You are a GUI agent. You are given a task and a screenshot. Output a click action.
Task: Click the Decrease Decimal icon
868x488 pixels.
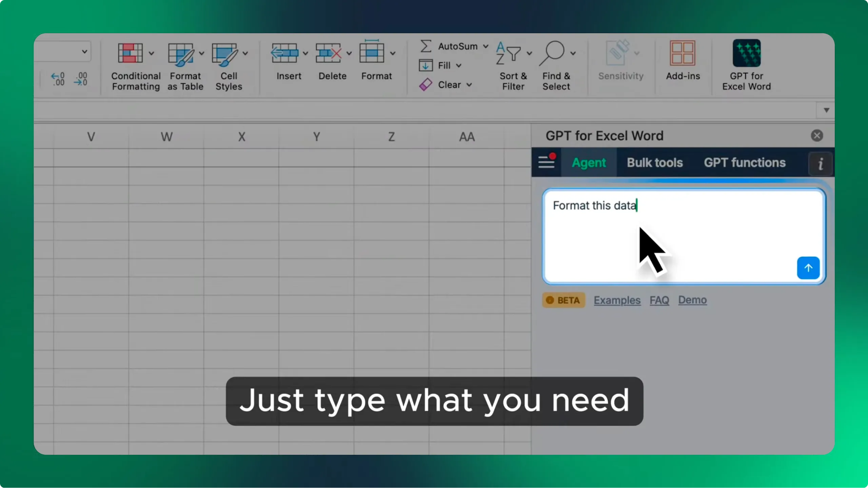[x=81, y=79]
